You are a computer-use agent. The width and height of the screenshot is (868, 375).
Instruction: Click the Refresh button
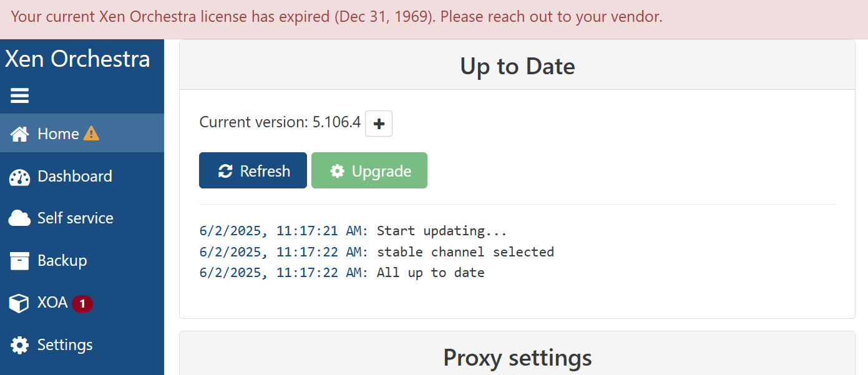click(253, 170)
